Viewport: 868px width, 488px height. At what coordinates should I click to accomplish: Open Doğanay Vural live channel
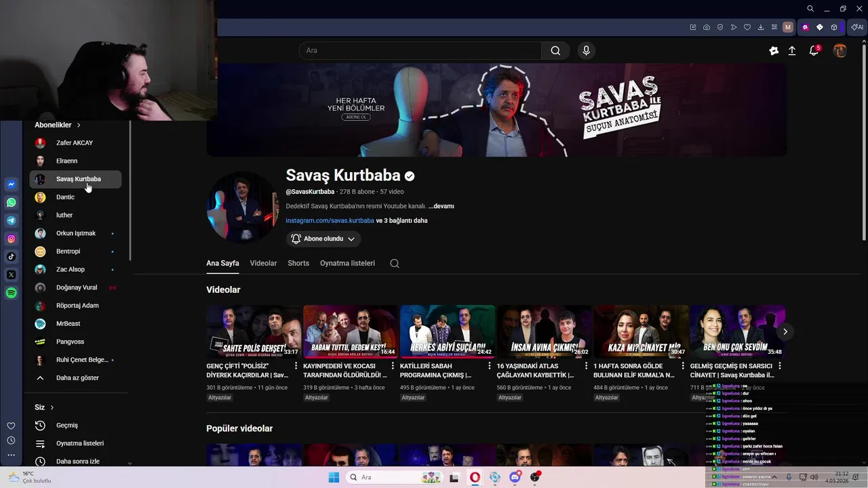75,287
